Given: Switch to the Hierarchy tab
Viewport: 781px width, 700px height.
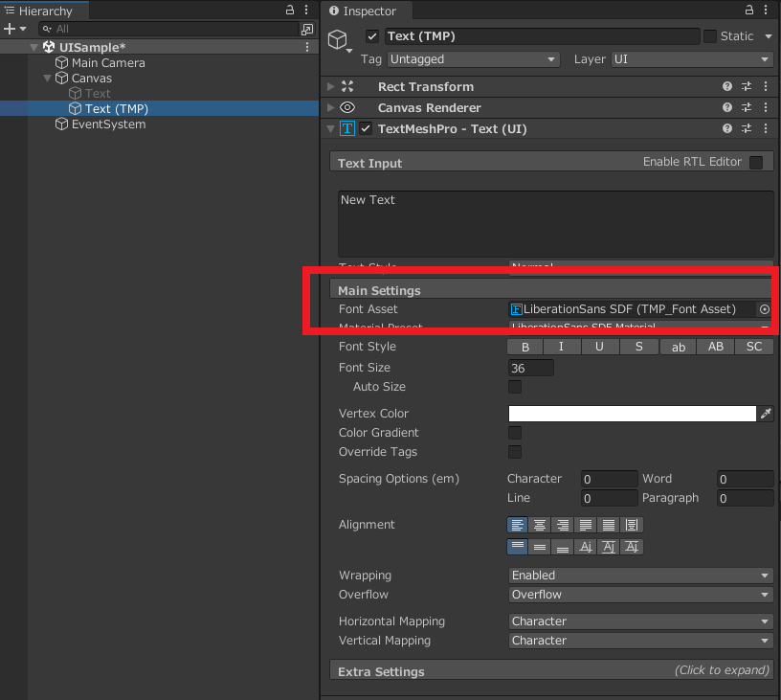Looking at the screenshot, I should click(45, 11).
